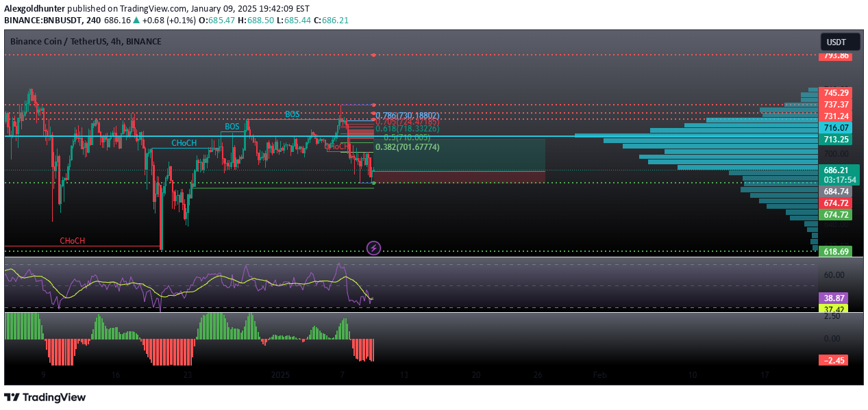868x410 pixels.
Task: Click the BOS label above 0.786 level
Action: [x=293, y=114]
